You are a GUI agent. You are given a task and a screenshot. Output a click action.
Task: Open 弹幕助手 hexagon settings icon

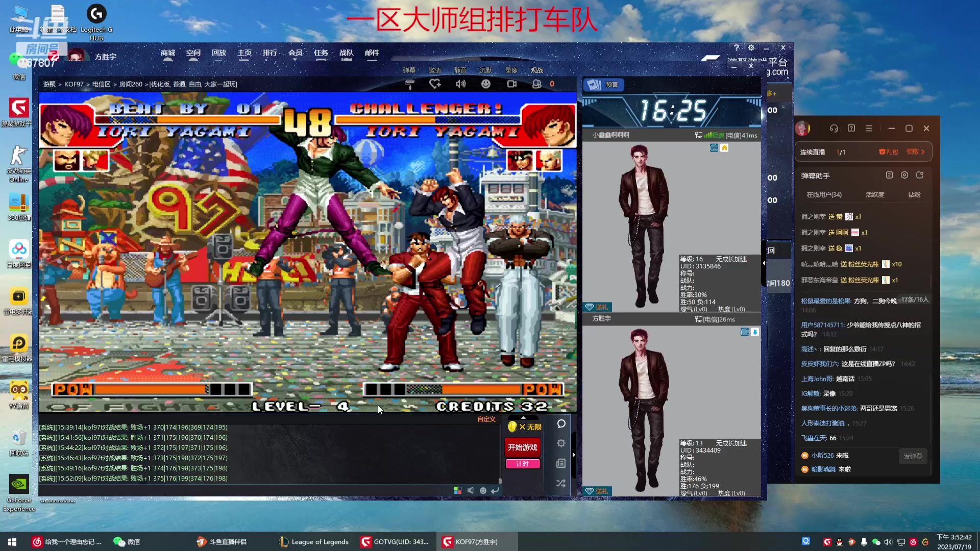pos(904,175)
